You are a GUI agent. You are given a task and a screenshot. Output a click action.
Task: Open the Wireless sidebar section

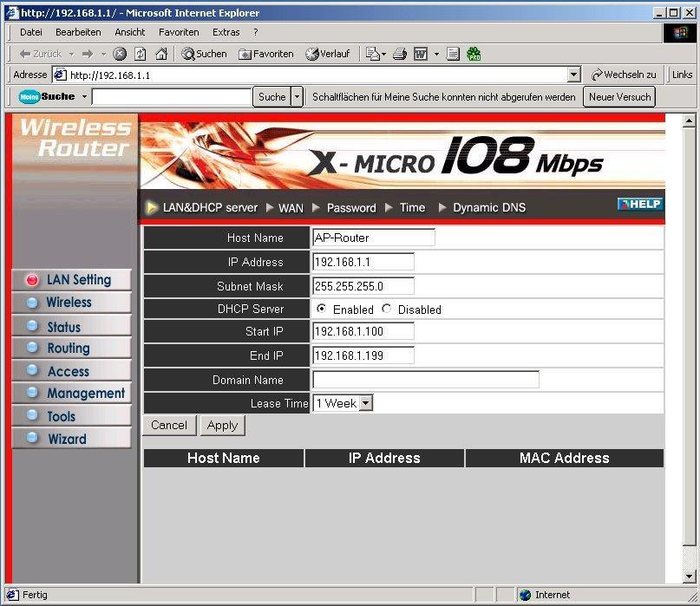[x=71, y=303]
